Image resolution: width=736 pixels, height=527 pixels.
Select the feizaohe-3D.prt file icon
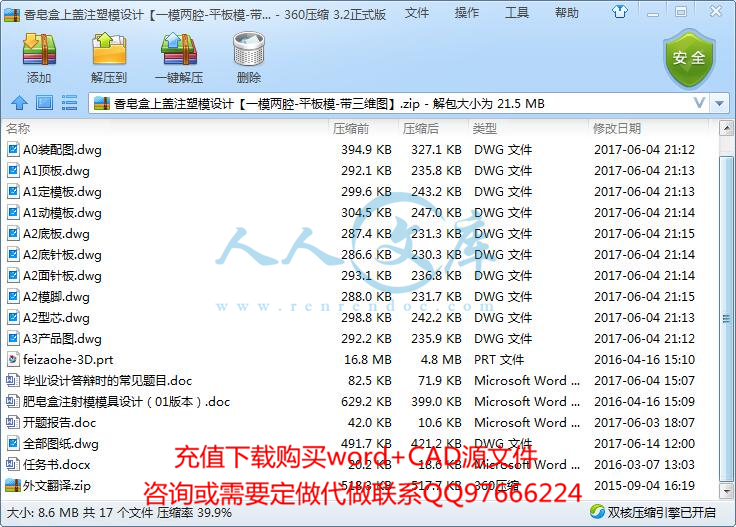click(x=13, y=359)
